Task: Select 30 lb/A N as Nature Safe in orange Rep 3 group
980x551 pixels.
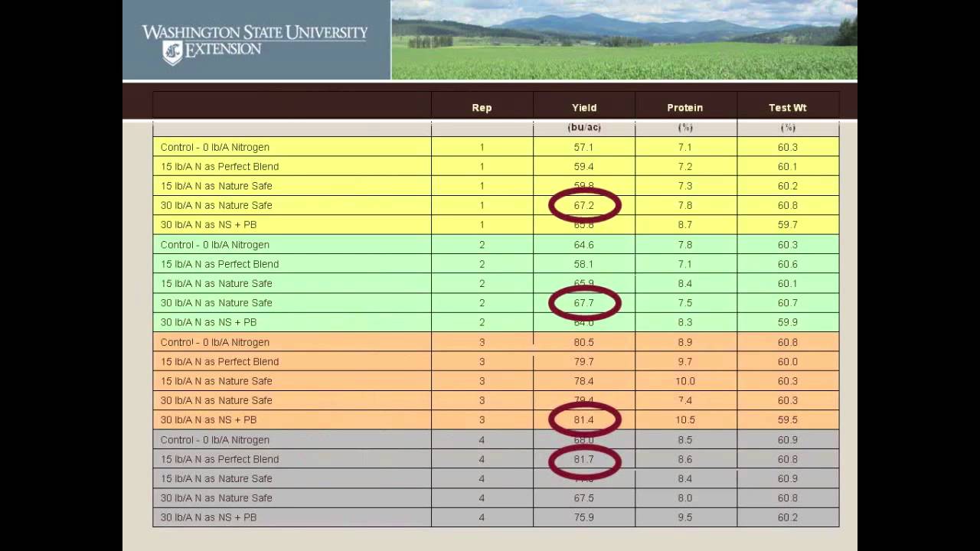Action: pos(217,401)
